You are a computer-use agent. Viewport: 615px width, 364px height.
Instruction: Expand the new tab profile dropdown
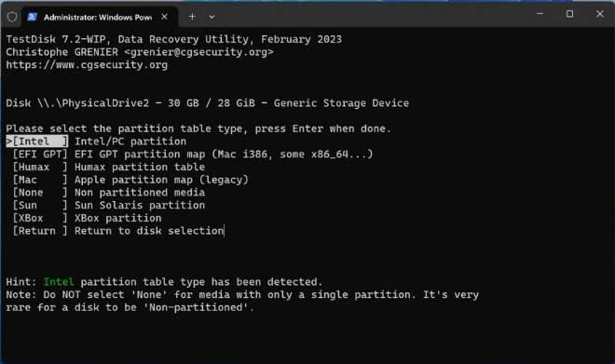(212, 17)
